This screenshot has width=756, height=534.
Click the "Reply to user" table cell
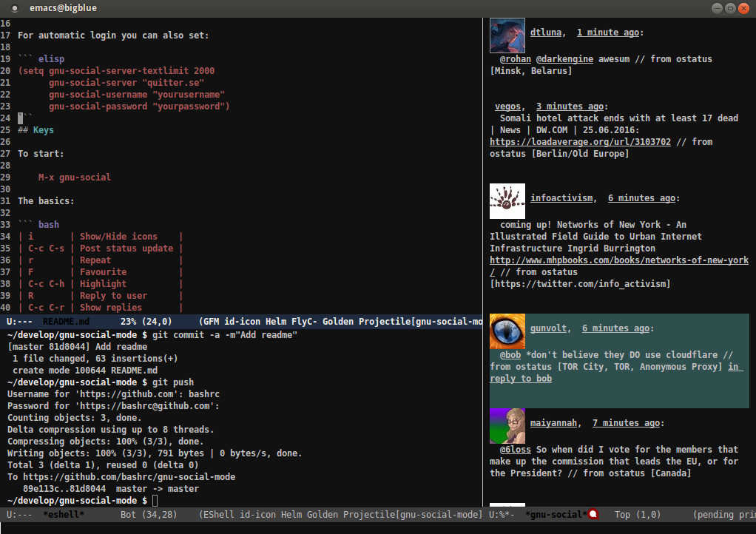(x=113, y=296)
